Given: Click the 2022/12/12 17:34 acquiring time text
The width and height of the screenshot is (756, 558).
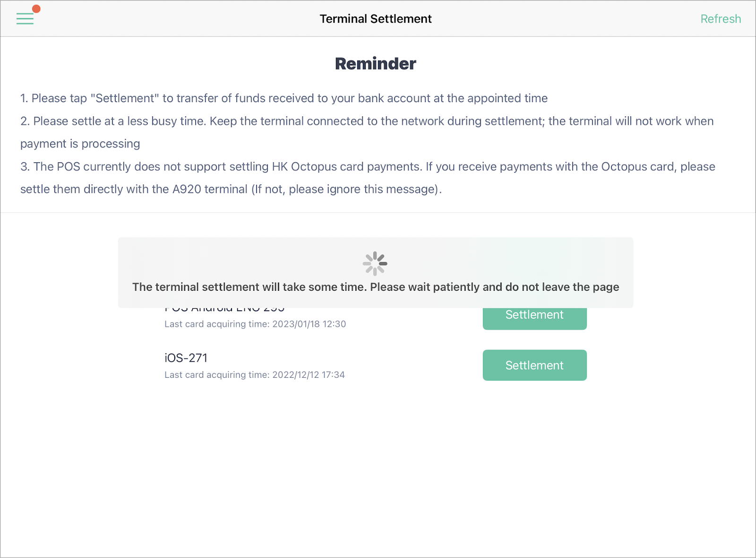Looking at the screenshot, I should click(x=255, y=375).
